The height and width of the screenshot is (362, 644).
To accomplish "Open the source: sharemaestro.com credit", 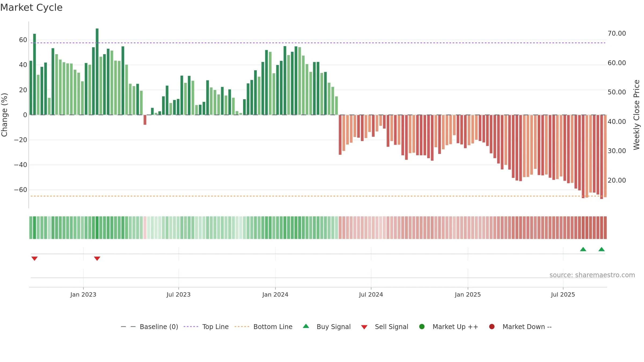I will tap(592, 275).
